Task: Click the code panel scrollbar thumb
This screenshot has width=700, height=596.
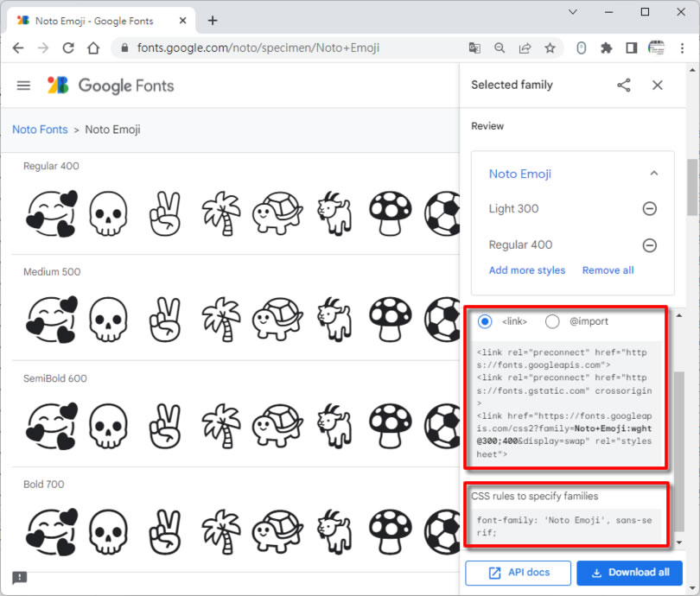Action: 679,451
